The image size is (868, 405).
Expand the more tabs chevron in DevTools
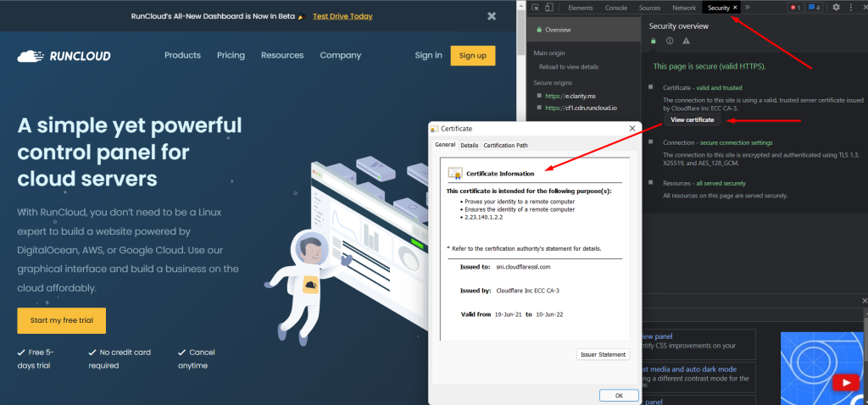click(x=748, y=7)
